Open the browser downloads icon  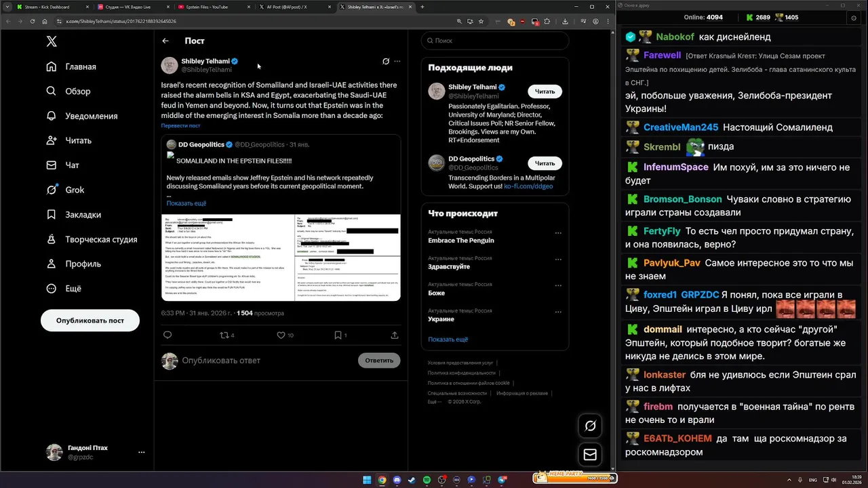[x=565, y=21]
